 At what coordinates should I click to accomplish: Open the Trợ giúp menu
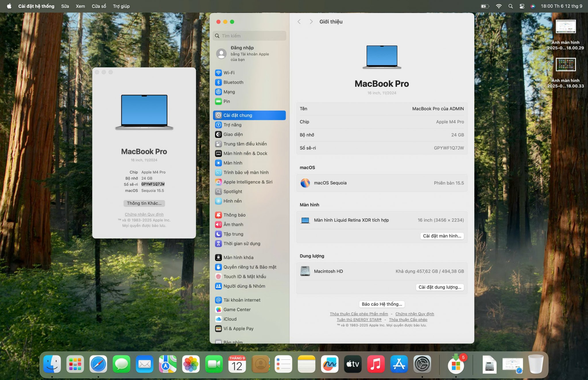coord(121,6)
